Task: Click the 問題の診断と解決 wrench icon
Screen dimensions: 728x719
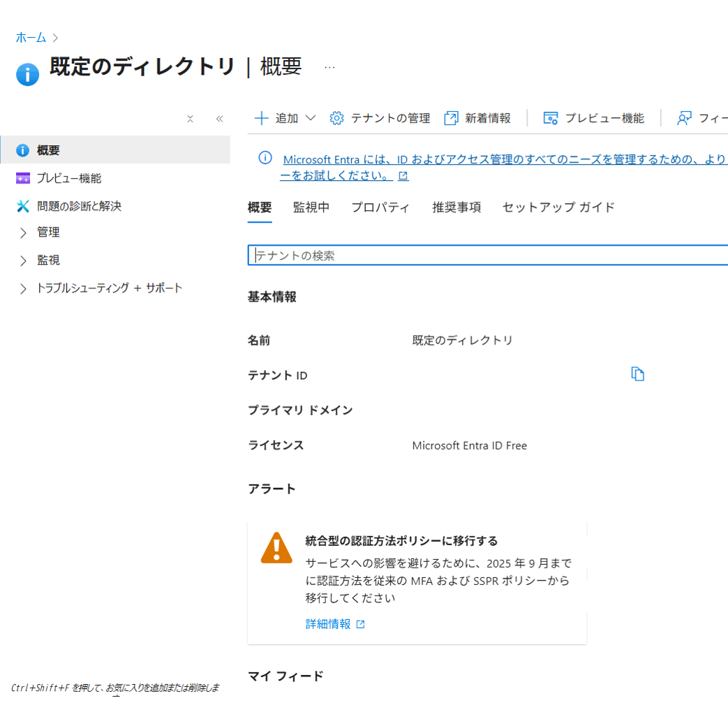Action: [23, 206]
